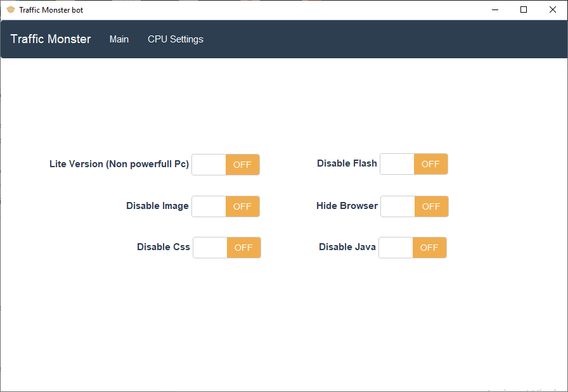The width and height of the screenshot is (568, 392).
Task: Turn on the Disable Flash switch
Action: 413,163
